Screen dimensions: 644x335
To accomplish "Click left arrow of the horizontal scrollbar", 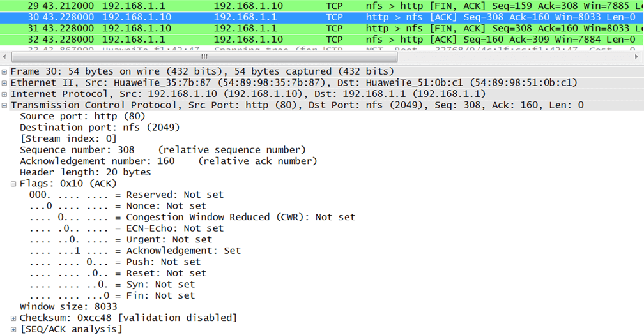I will [6, 57].
